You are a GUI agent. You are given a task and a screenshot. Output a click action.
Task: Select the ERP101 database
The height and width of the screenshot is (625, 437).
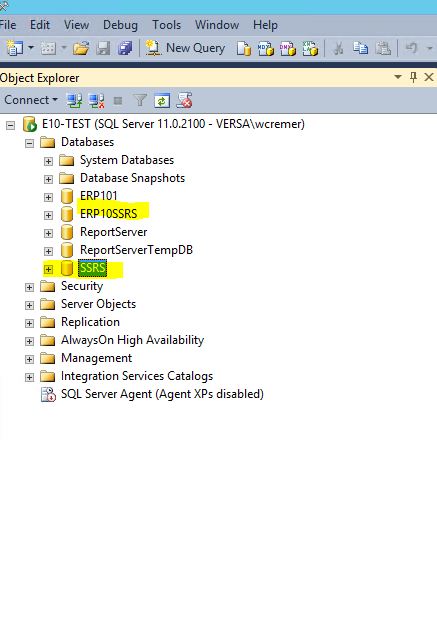(x=98, y=196)
